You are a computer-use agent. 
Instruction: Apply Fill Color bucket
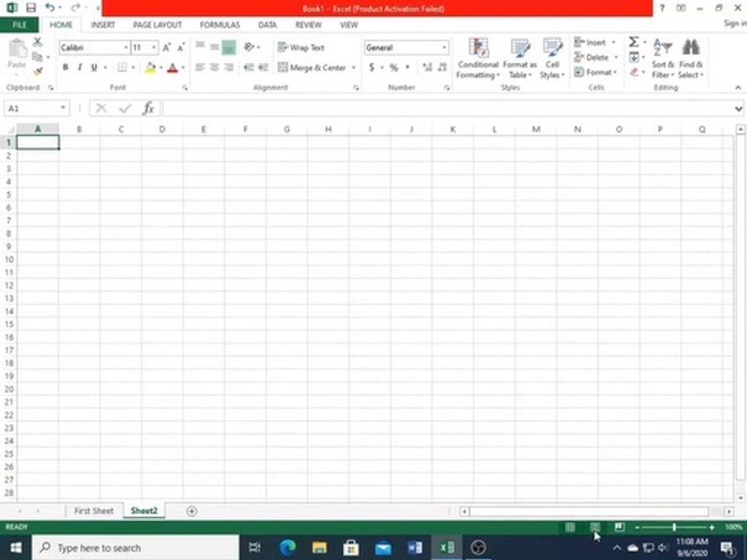(x=150, y=67)
